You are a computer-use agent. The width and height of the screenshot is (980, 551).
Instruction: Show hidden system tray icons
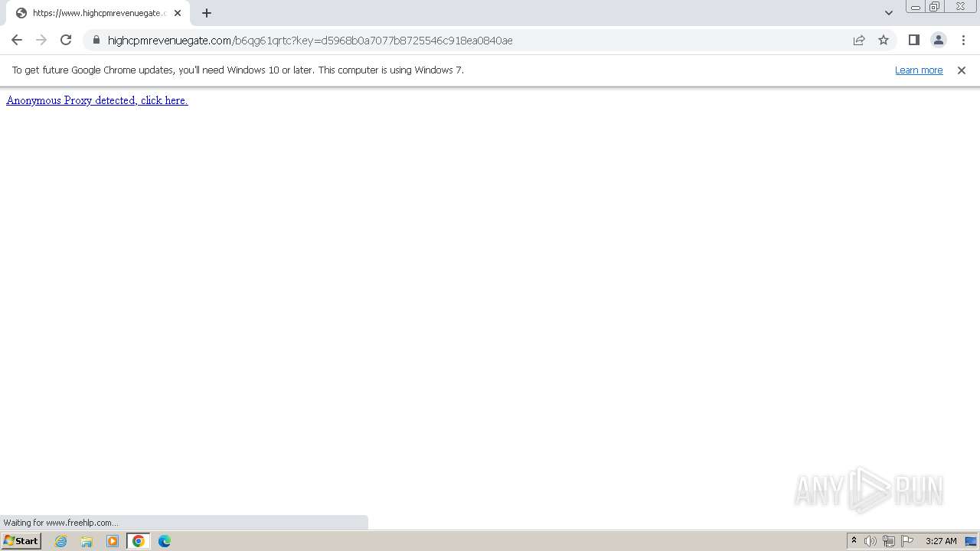coord(854,541)
